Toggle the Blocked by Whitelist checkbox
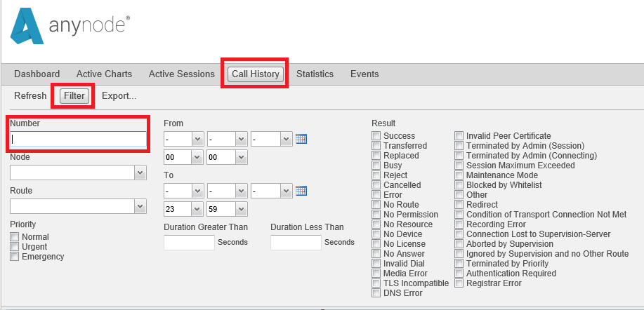This screenshot has height=310, width=644. coord(459,185)
